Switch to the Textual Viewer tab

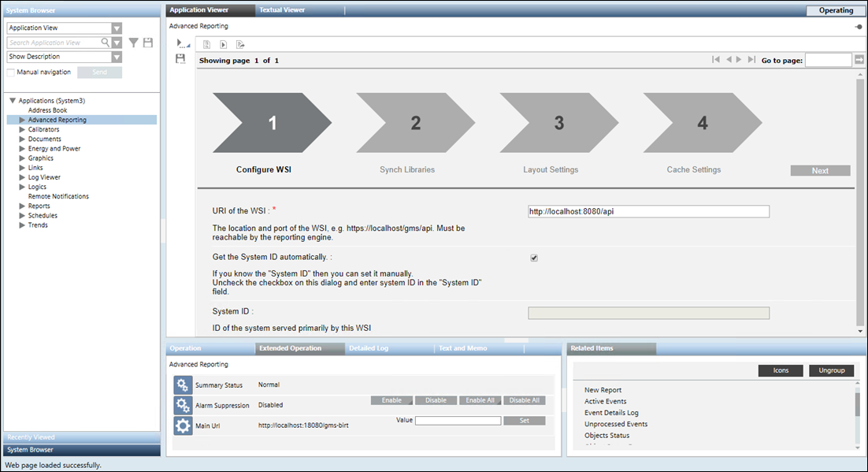pyautogui.click(x=282, y=10)
